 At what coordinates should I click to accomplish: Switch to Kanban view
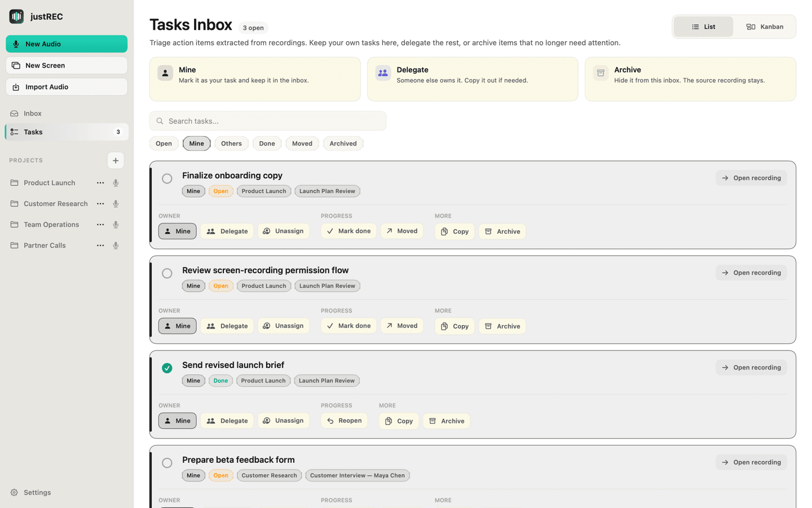[x=765, y=27]
